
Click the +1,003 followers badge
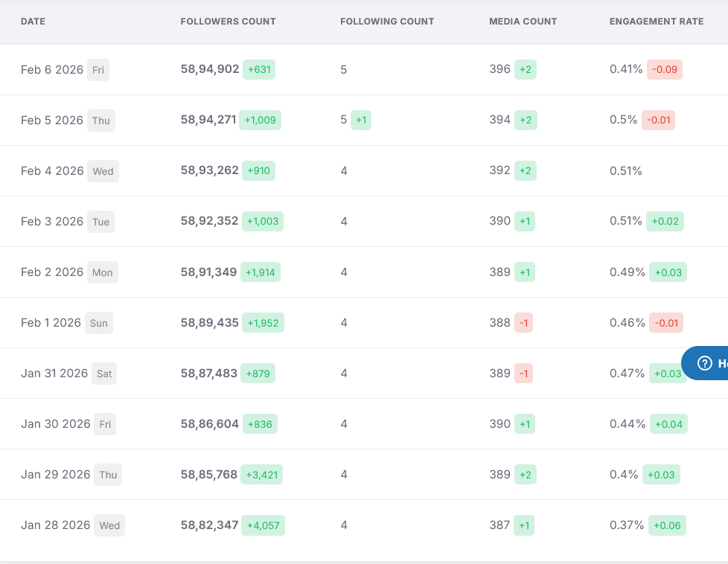[x=263, y=222]
